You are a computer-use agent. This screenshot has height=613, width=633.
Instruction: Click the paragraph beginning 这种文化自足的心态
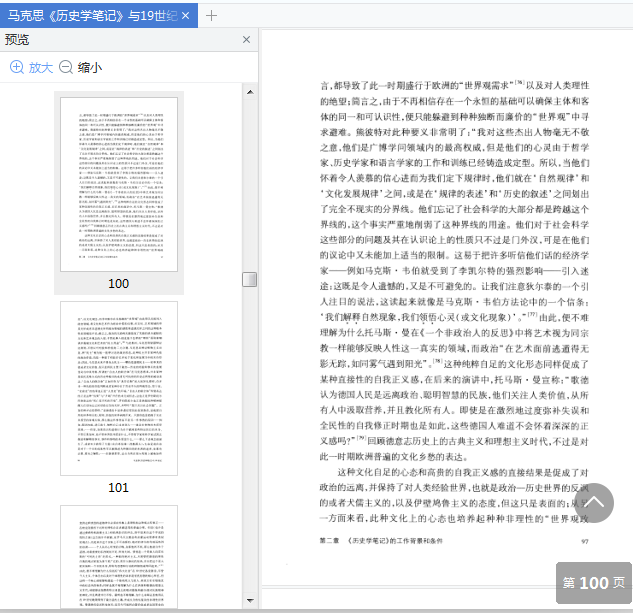click(x=454, y=495)
